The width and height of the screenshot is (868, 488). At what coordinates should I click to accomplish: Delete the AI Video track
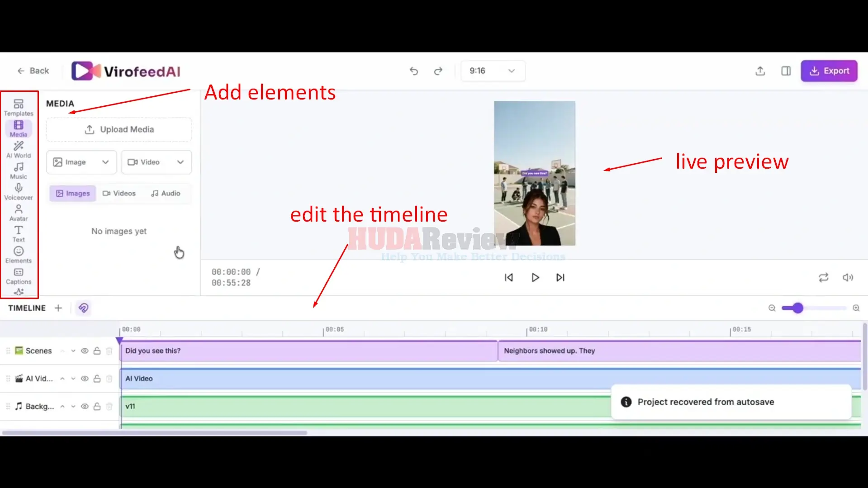(x=109, y=379)
